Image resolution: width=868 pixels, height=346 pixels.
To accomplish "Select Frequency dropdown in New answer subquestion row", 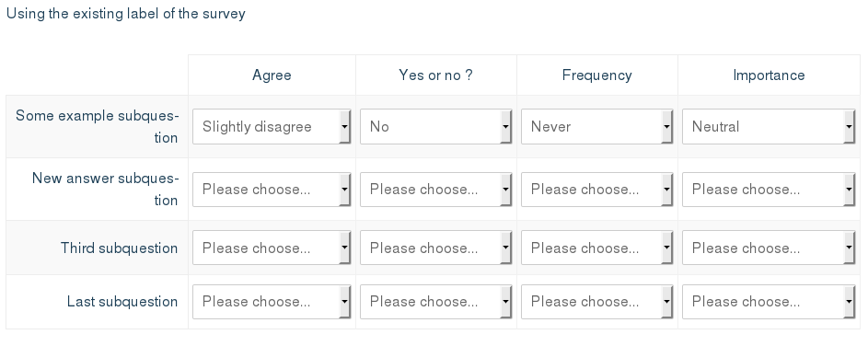I will coord(596,190).
